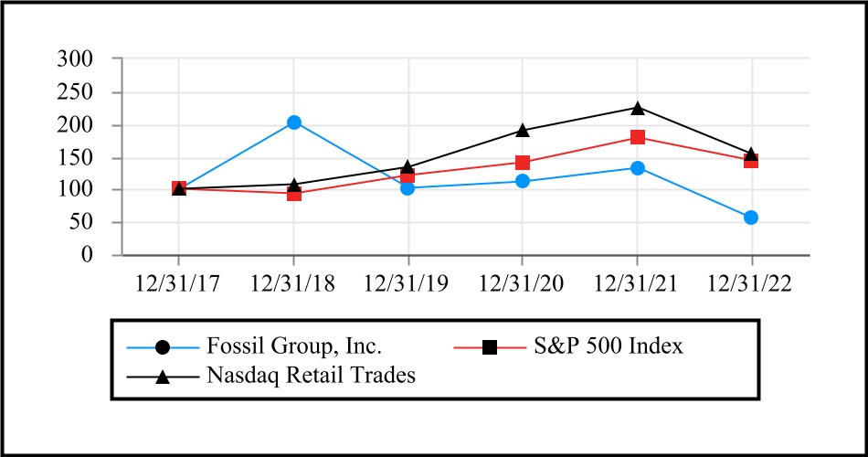Click the black square legend marker for S&P 500
Image resolution: width=868 pixels, height=457 pixels.
[x=489, y=347]
